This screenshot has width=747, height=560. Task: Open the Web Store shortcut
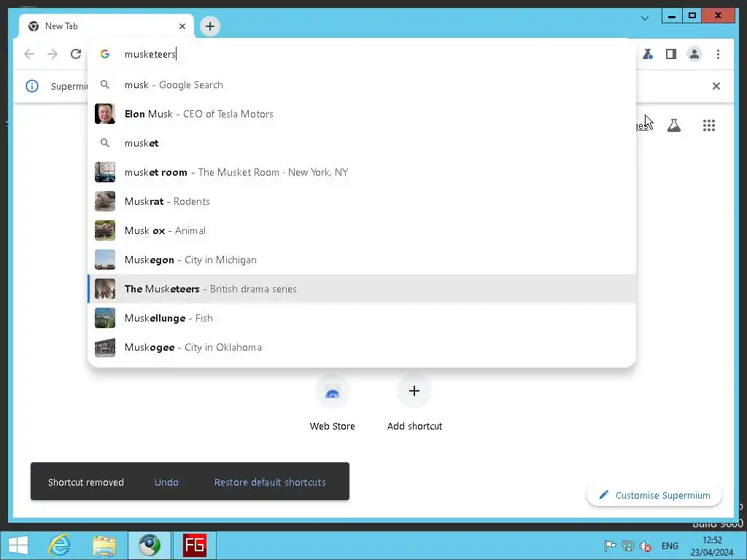pyautogui.click(x=333, y=402)
